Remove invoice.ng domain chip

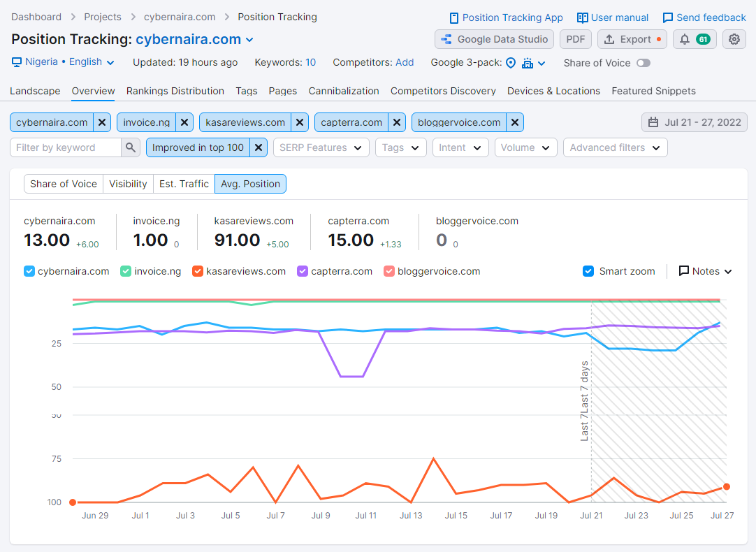click(x=184, y=122)
